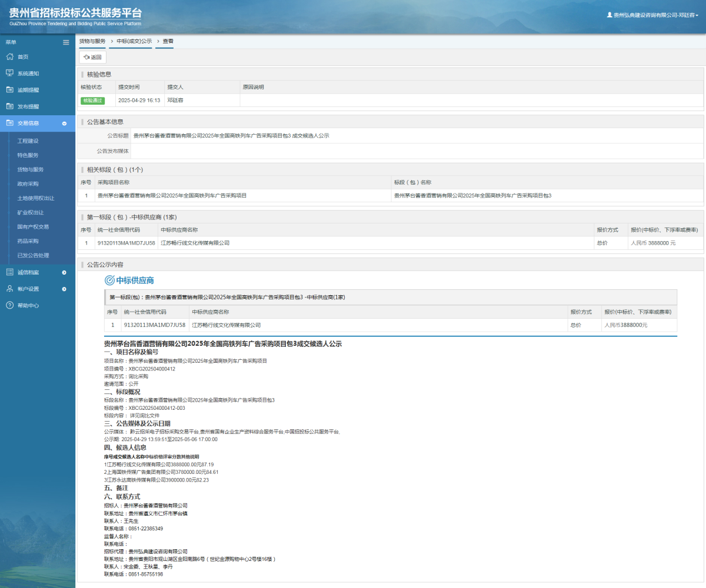Collapse the 交易信息 menu chevron
The image size is (706, 588).
pos(64,123)
